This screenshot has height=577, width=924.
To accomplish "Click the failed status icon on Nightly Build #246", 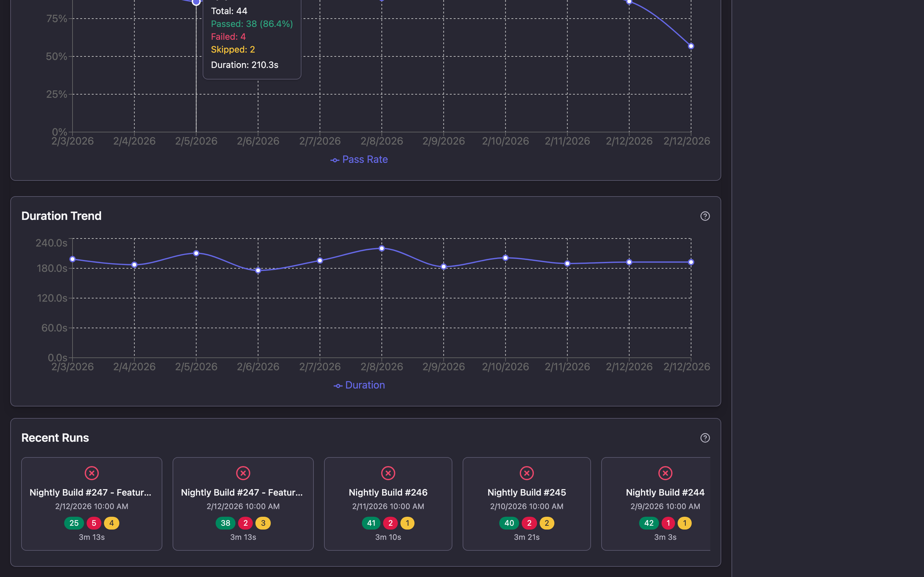I will [388, 473].
